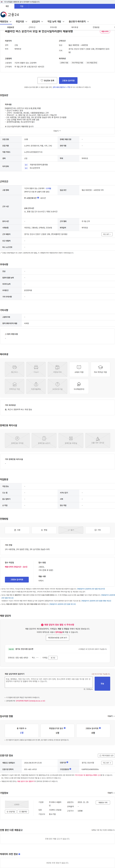Image resolution: width=115 pixels, height=868 pixels.
Task: Select the 개인 tab at top
Action: click(7, 6)
